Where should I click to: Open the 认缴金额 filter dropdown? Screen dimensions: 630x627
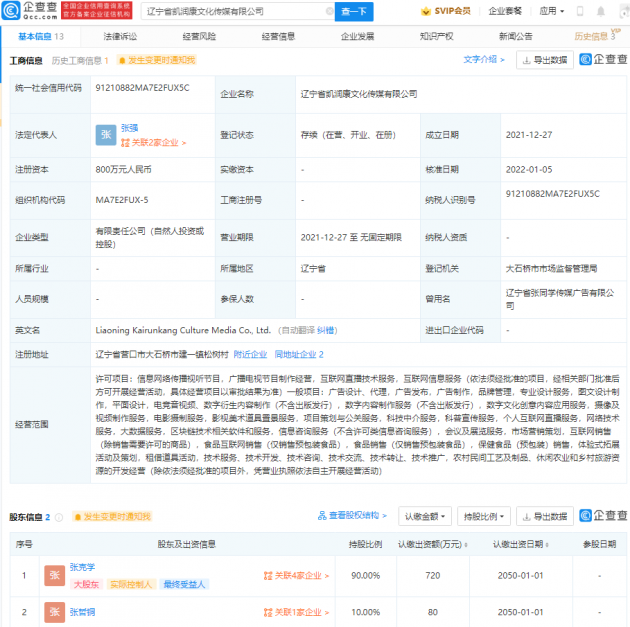click(x=425, y=517)
